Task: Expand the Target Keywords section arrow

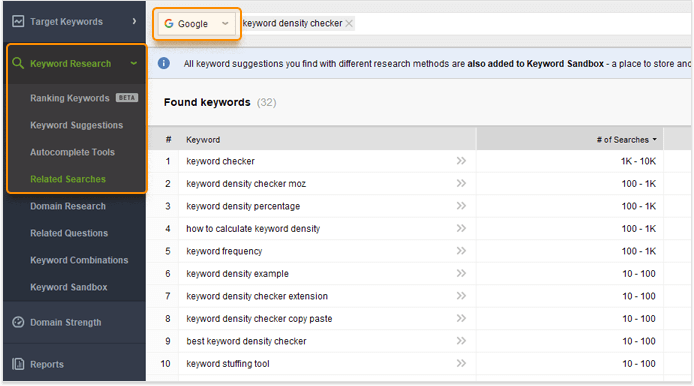Action: (134, 21)
